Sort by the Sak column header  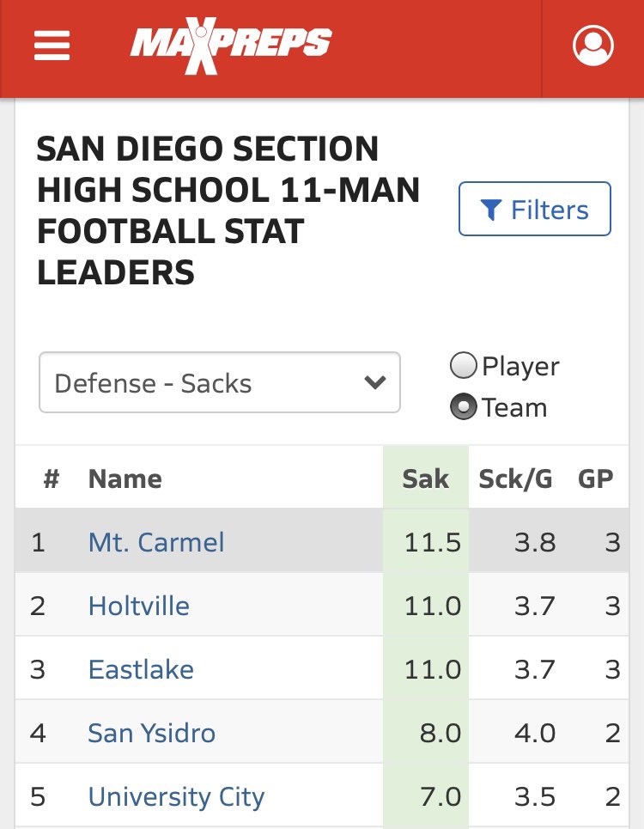click(425, 479)
